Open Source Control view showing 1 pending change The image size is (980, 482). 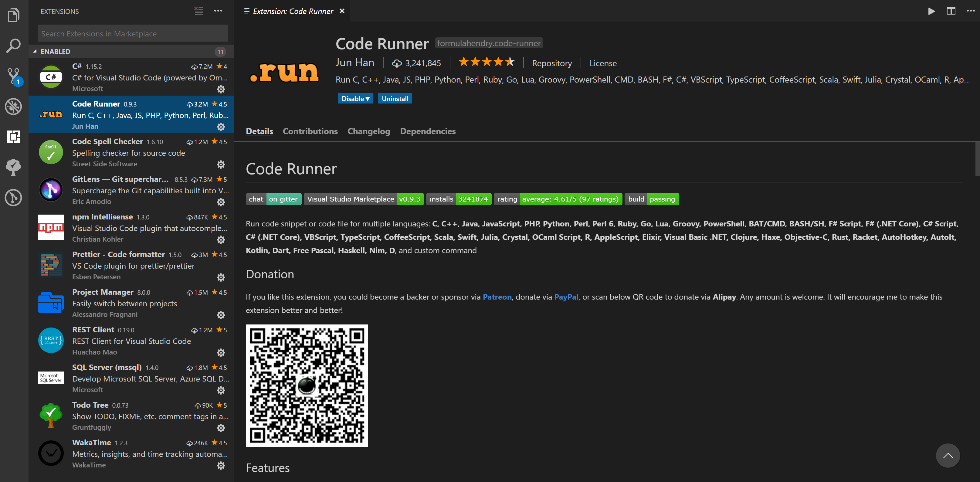click(x=13, y=76)
